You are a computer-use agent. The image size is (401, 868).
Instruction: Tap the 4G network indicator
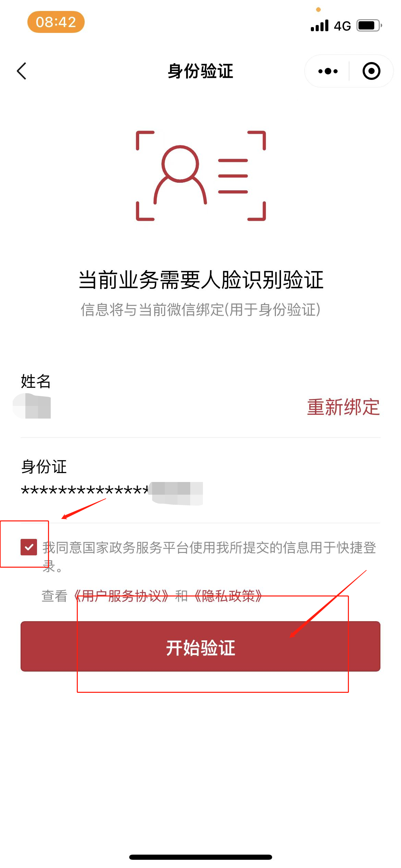342,26
